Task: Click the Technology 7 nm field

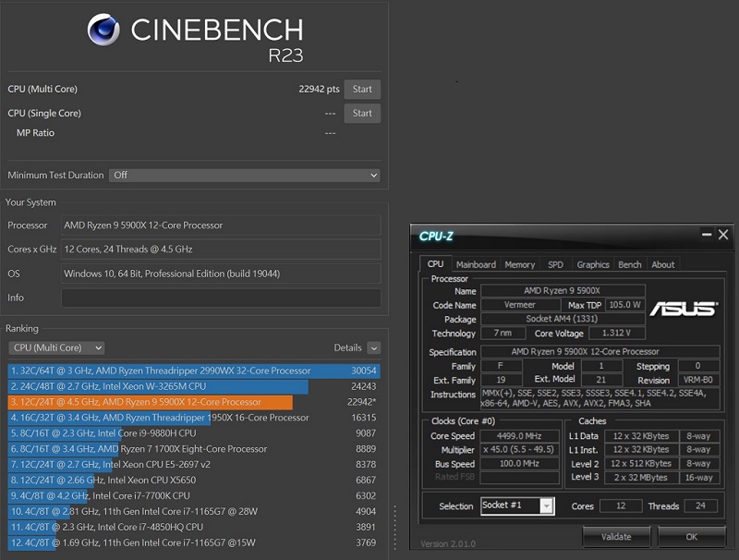Action: click(503, 334)
